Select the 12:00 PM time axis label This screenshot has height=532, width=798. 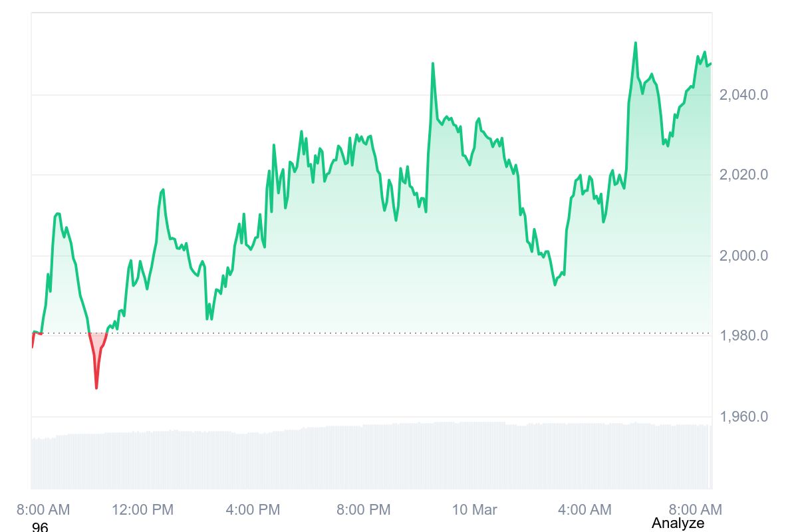[x=142, y=510]
